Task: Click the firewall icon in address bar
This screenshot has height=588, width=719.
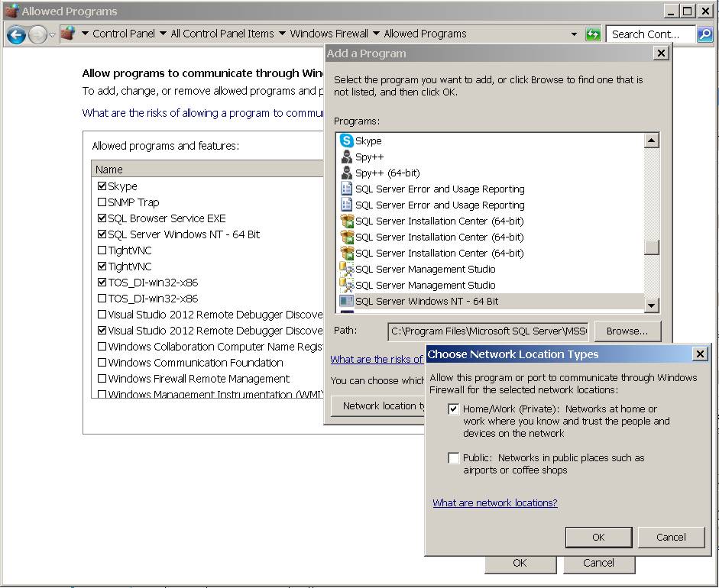Action: point(68,34)
